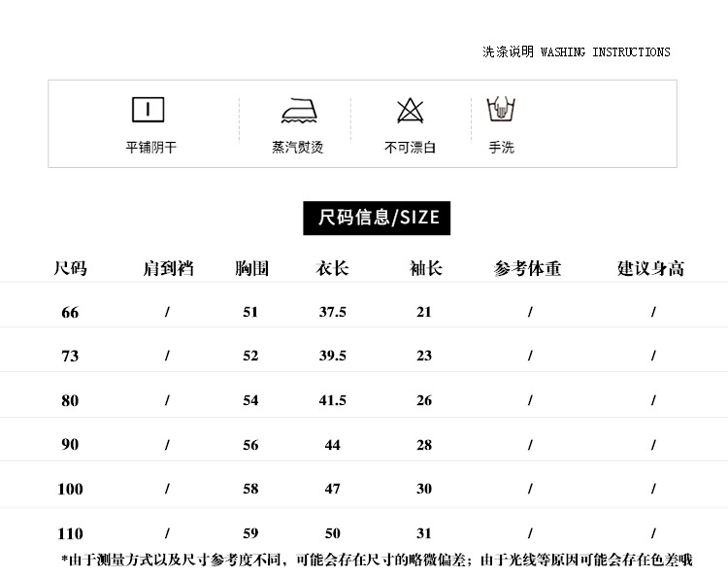Click sleeve length 23
728x578 pixels.
point(424,356)
